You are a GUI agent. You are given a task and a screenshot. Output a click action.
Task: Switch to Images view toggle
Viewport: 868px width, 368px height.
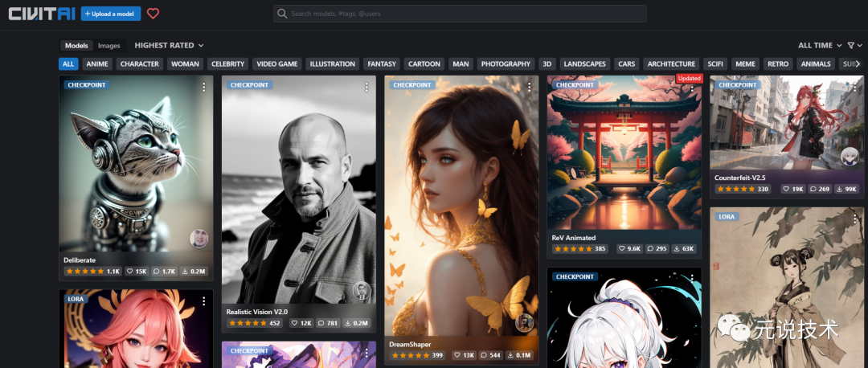[109, 46]
